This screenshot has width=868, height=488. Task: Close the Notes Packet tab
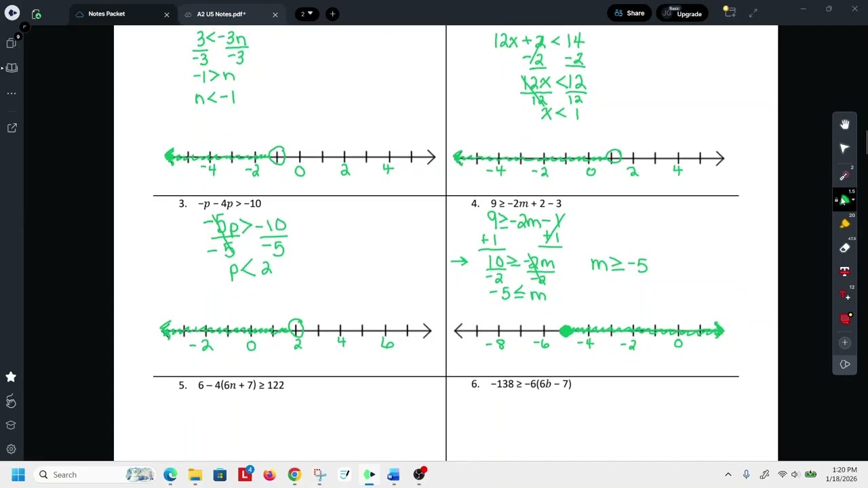click(x=167, y=14)
